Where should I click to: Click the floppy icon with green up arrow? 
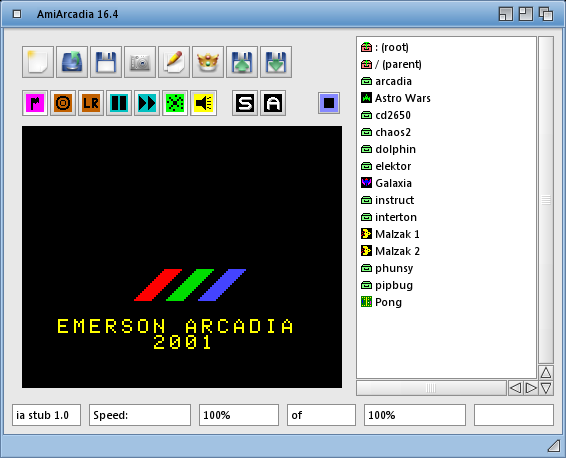point(242,62)
